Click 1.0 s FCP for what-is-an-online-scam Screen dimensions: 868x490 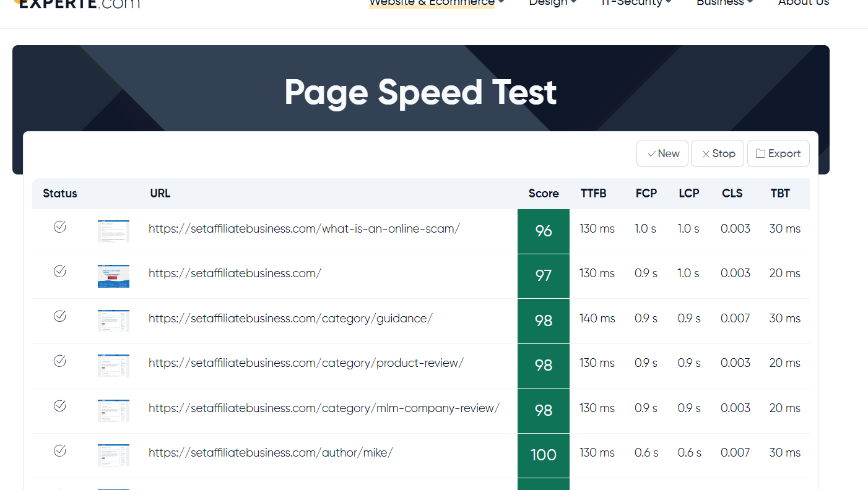pos(645,228)
